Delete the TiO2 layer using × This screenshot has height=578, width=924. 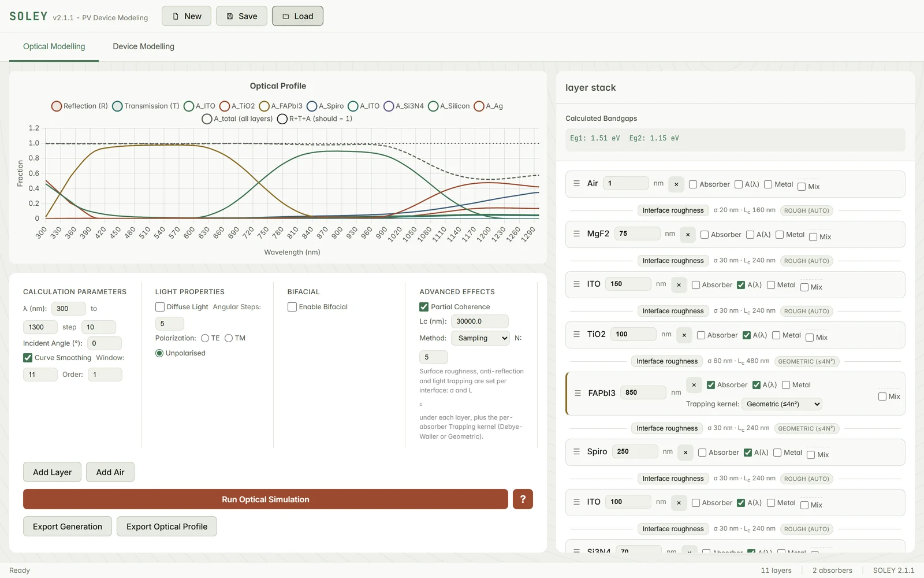pos(684,335)
